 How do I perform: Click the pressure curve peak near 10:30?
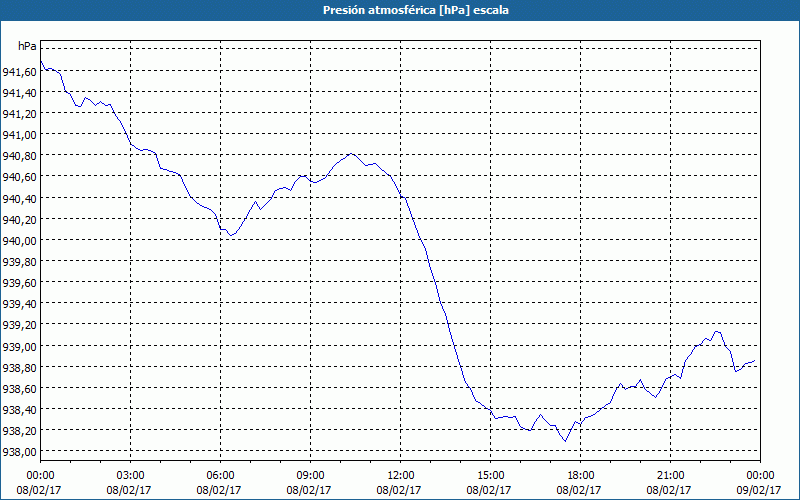351,154
